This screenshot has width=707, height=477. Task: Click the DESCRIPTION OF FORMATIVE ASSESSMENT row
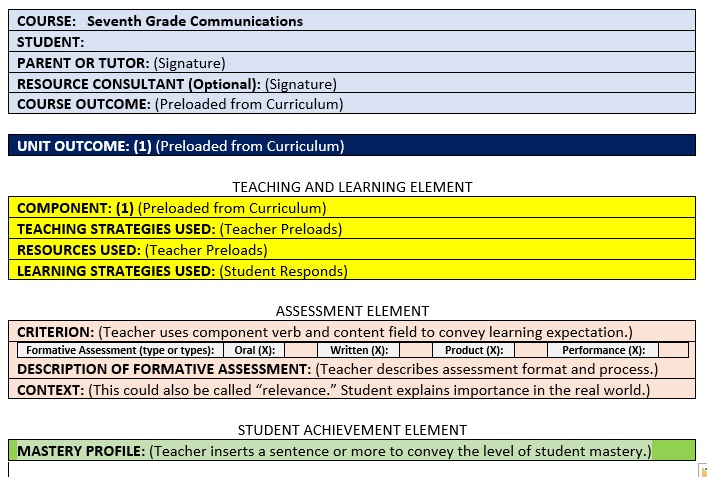350,369
